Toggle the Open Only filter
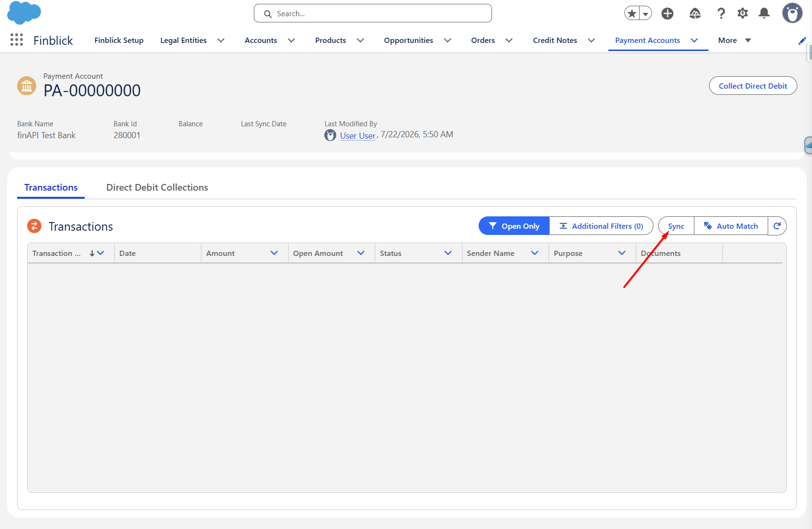 514,226
